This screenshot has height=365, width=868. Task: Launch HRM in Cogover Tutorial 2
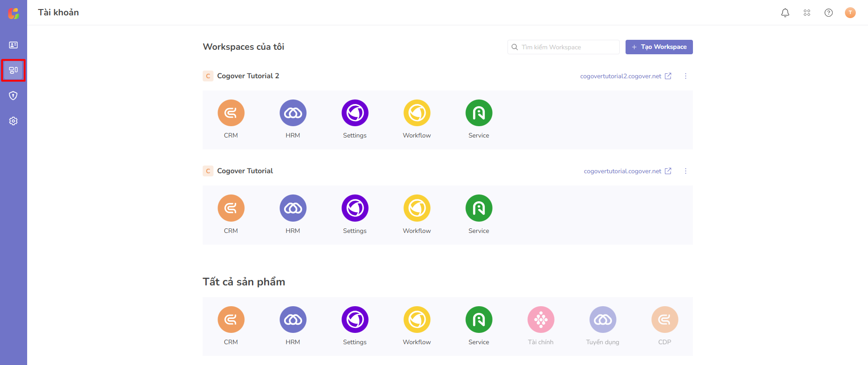click(x=293, y=113)
